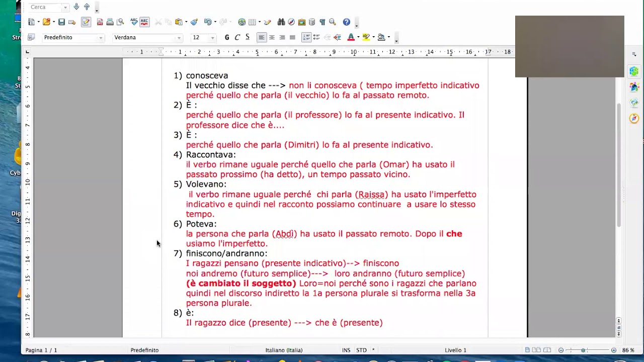
Task: Align the paragraph left
Action: [262, 37]
